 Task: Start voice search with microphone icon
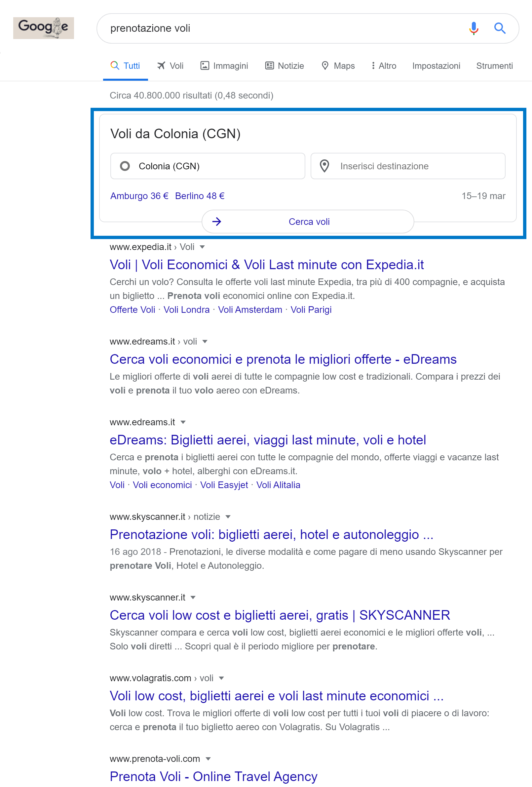(x=474, y=28)
